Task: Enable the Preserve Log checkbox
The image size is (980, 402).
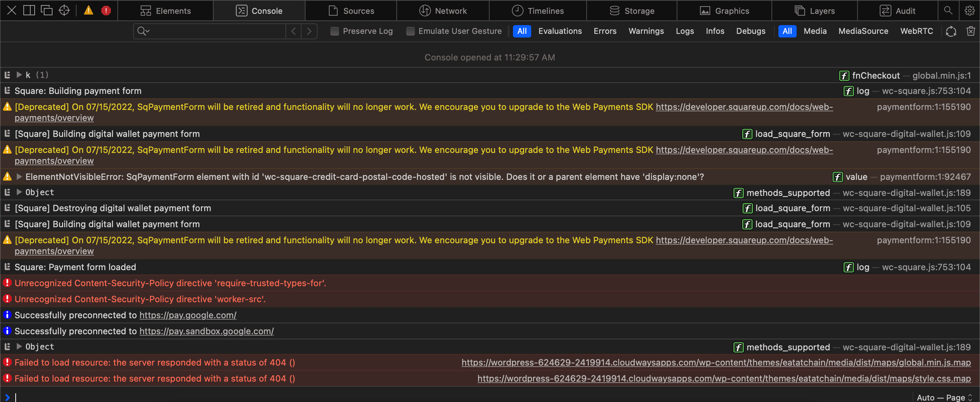Action: click(x=334, y=31)
